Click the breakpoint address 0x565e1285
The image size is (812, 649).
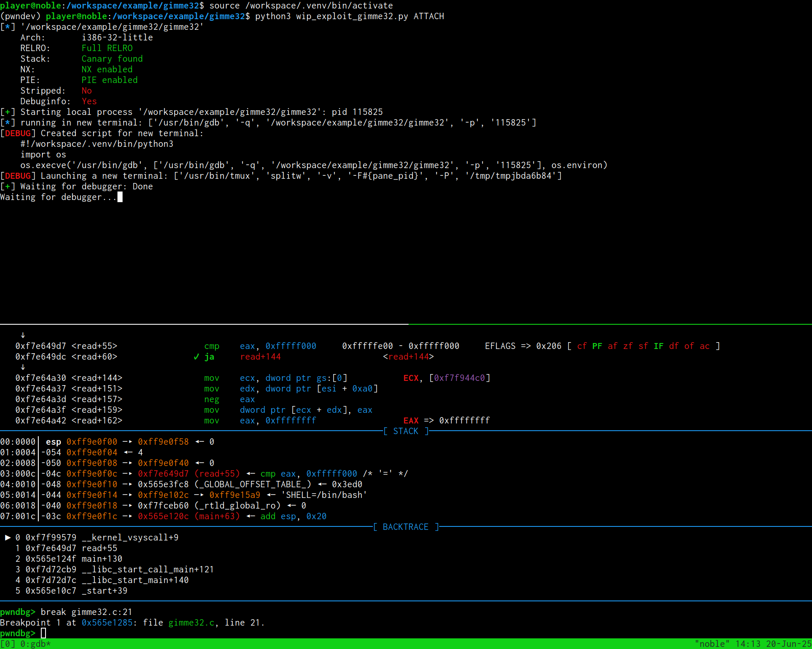point(107,623)
